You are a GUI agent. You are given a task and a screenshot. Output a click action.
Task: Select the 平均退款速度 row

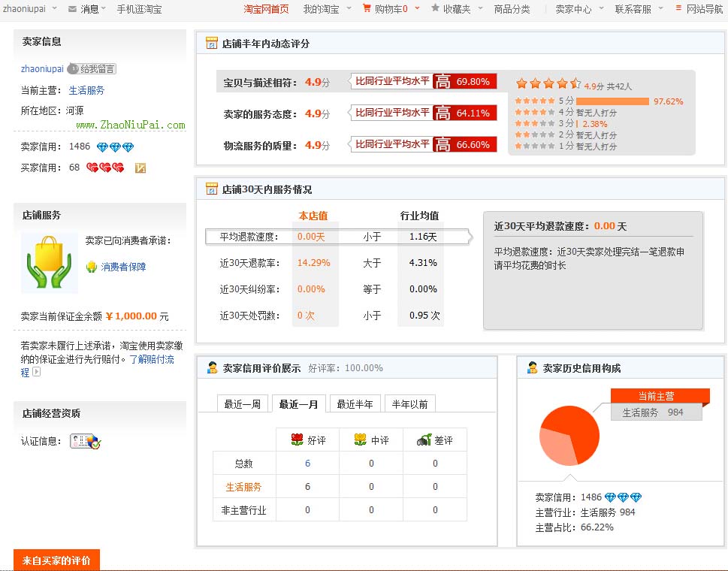tap(339, 237)
